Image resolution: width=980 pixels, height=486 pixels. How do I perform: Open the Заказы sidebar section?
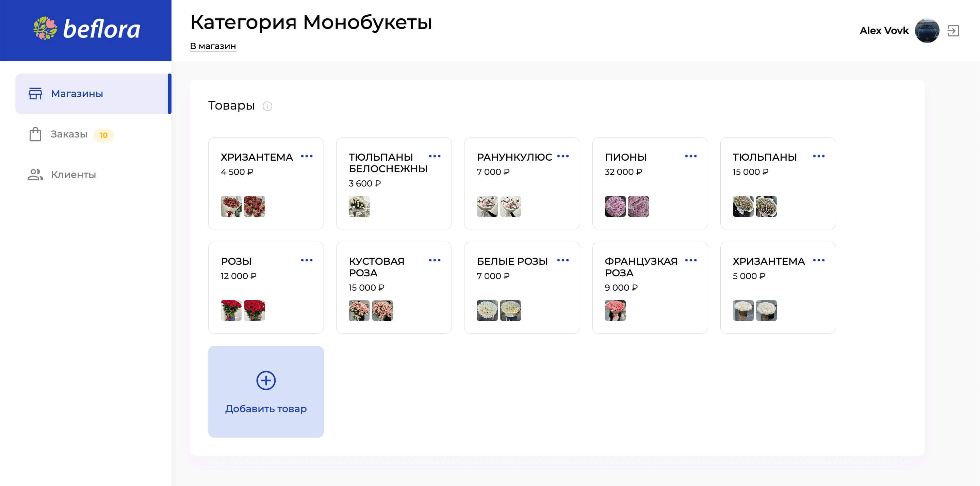[68, 134]
